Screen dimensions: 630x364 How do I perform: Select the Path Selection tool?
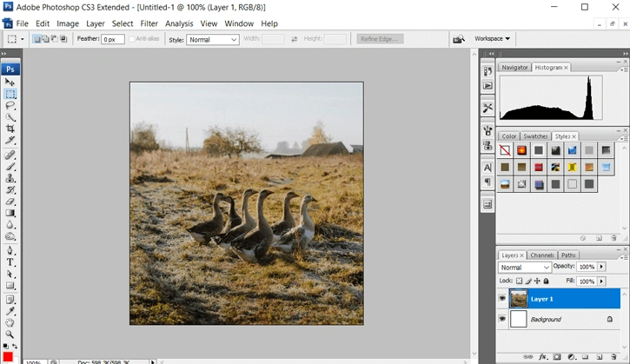[x=10, y=275]
